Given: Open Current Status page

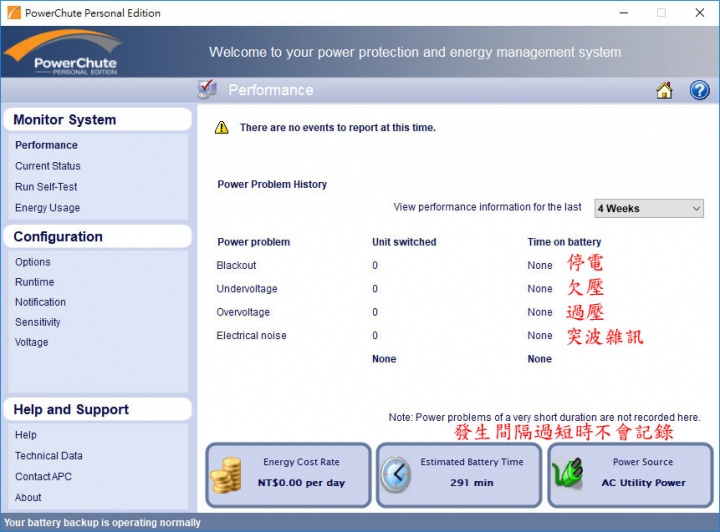Looking at the screenshot, I should pos(48,166).
